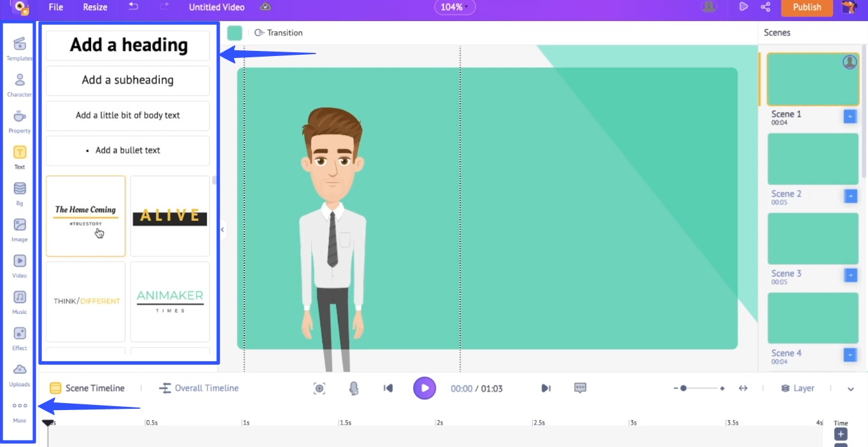Open the 104% zoom dropdown
868x447 pixels.
tap(455, 7)
